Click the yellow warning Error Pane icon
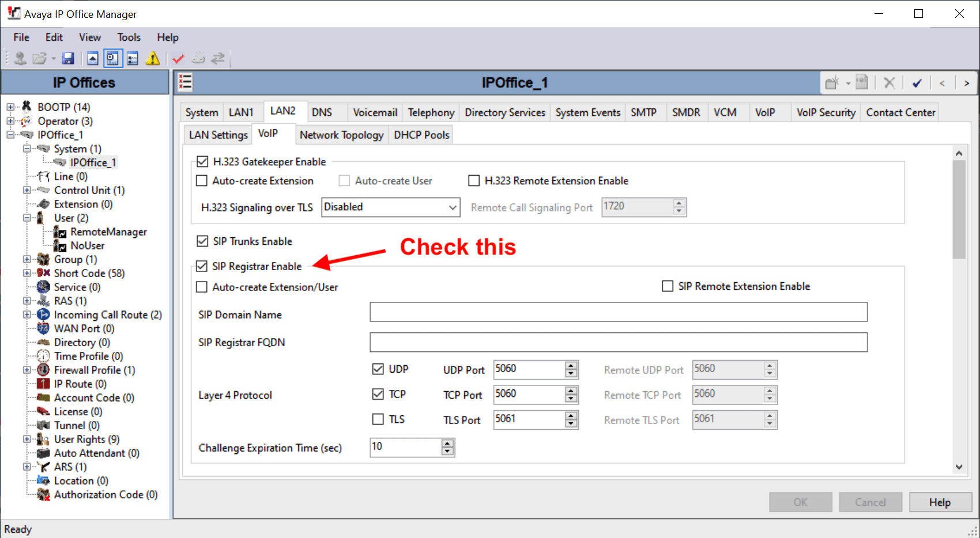Screen dimensions: 980x538 pos(153,58)
